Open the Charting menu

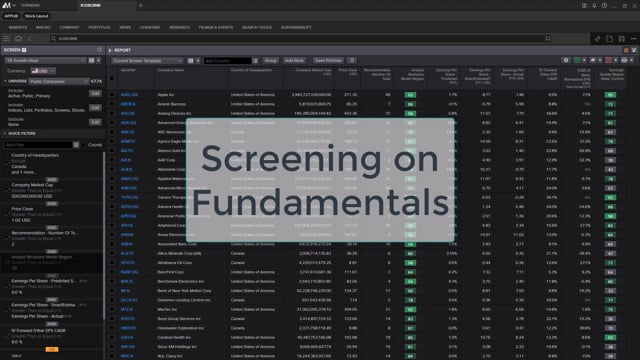coord(150,27)
